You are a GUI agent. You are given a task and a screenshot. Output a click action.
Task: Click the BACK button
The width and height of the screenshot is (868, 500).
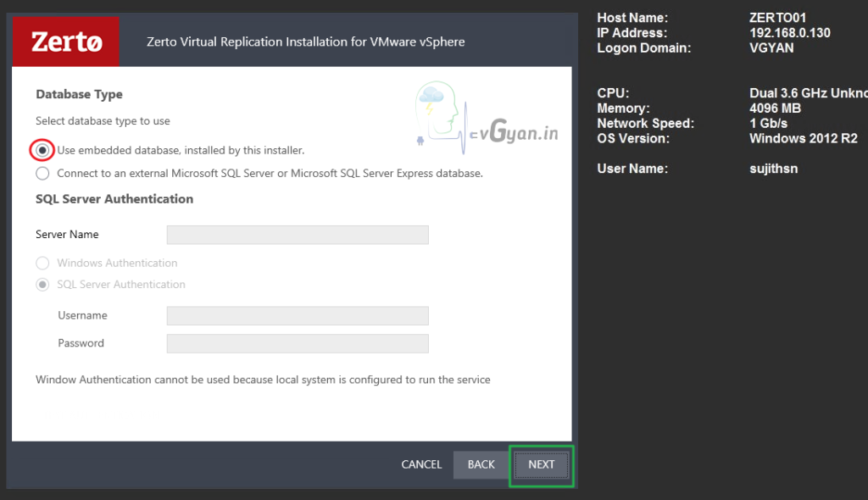(x=481, y=464)
